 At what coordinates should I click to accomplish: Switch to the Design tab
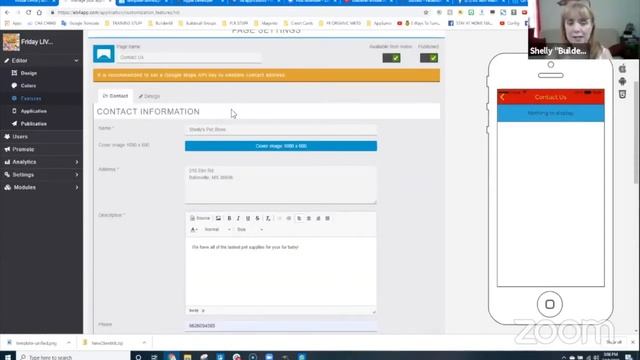pos(149,96)
